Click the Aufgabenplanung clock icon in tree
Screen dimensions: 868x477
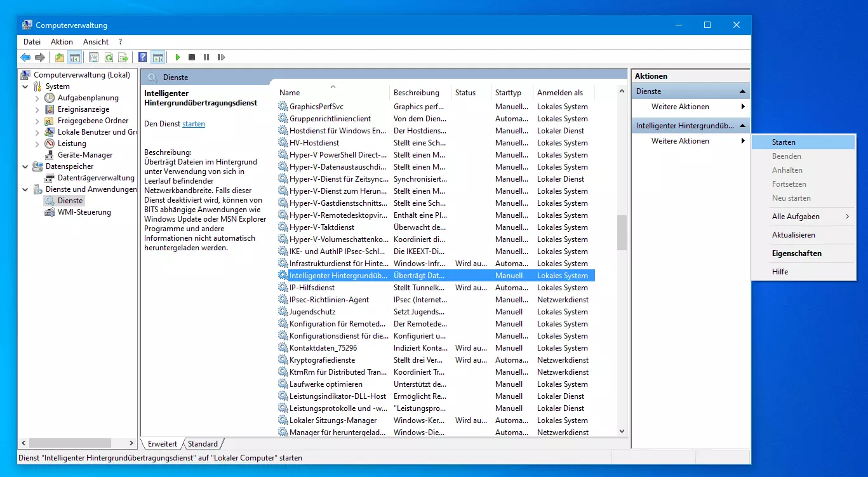pos(50,98)
